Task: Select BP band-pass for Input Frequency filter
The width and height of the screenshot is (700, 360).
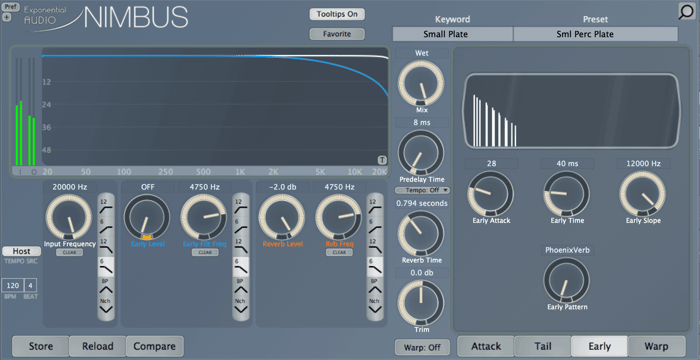Action: point(106,286)
